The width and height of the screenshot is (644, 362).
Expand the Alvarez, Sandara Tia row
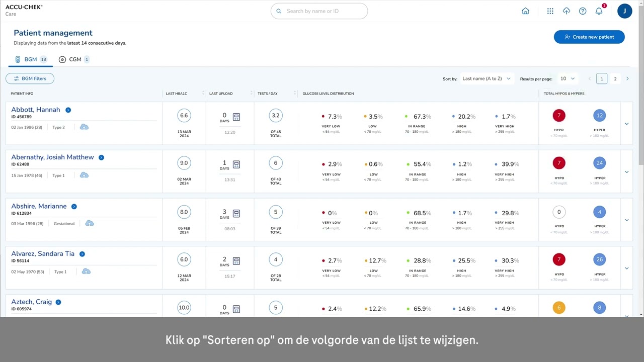pyautogui.click(x=626, y=268)
